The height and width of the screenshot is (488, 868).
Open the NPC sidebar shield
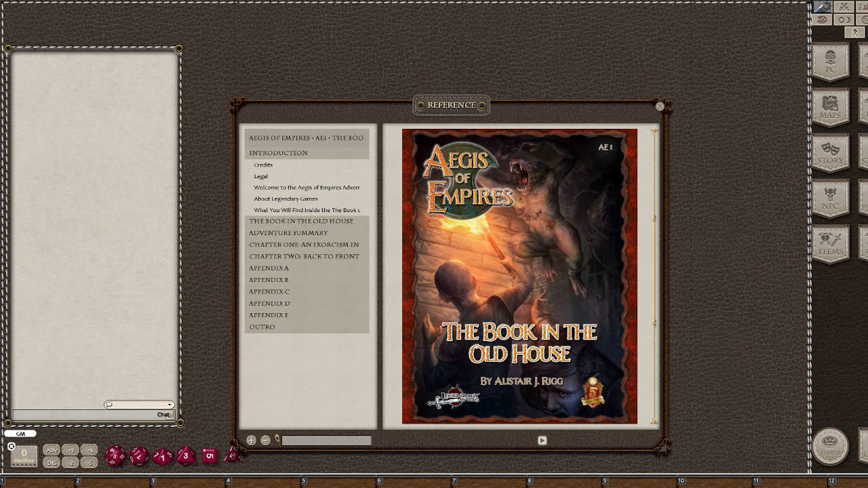[x=831, y=198]
